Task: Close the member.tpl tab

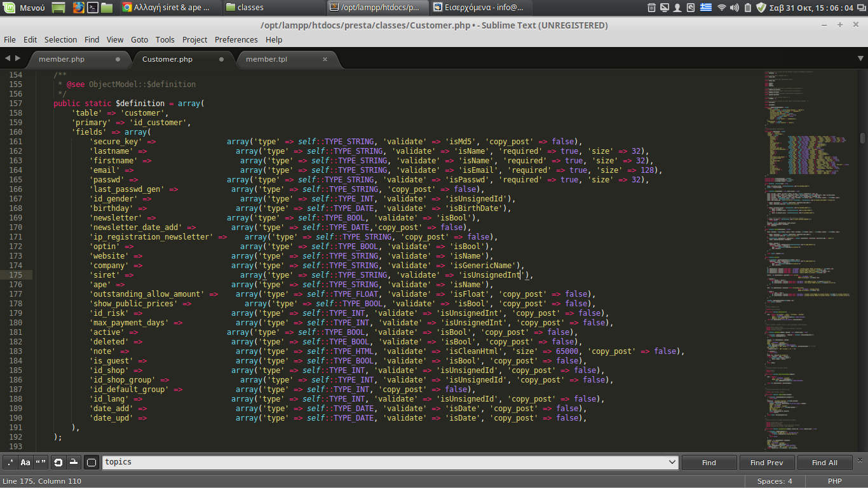Action: coord(325,59)
